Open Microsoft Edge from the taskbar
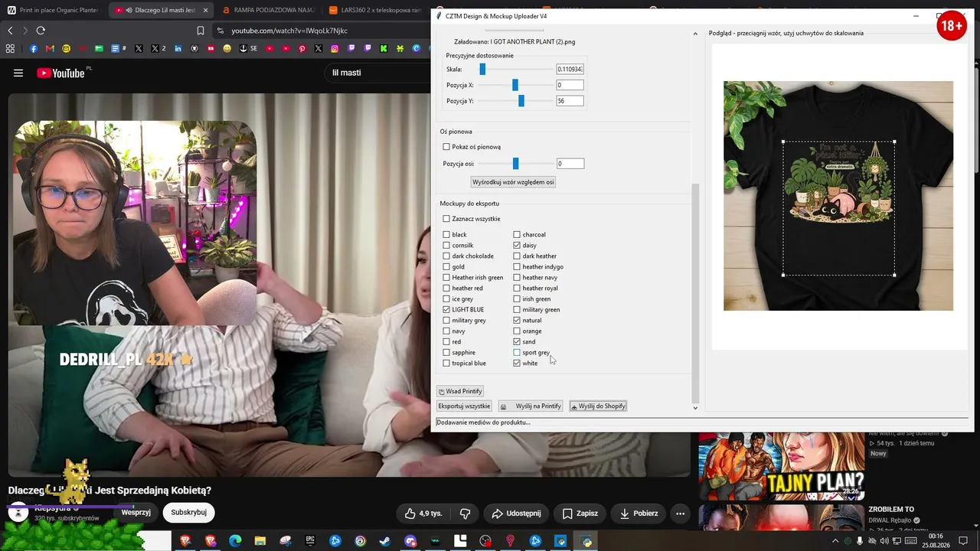This screenshot has height=551, width=980. [x=235, y=541]
